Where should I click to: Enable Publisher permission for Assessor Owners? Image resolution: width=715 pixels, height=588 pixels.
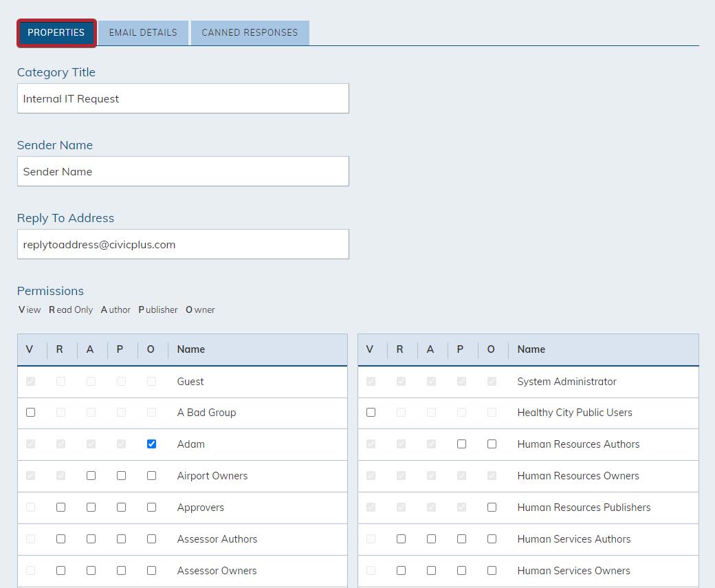click(121, 571)
